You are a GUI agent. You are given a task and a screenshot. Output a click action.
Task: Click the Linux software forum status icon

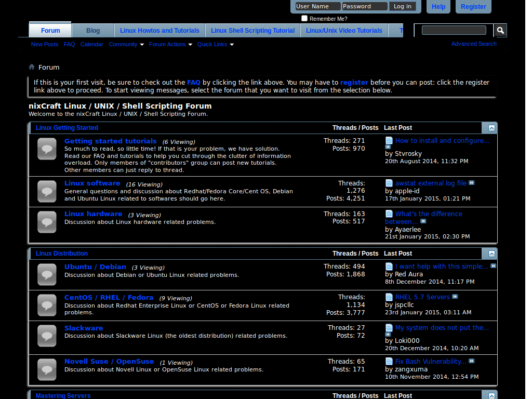point(47,191)
